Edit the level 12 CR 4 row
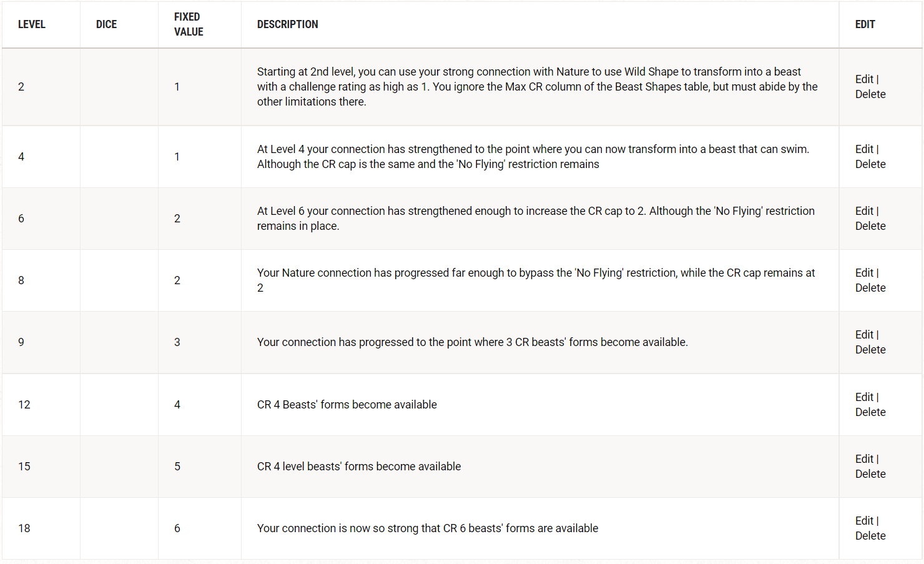Screen dimensions: 924x564 pos(864,397)
